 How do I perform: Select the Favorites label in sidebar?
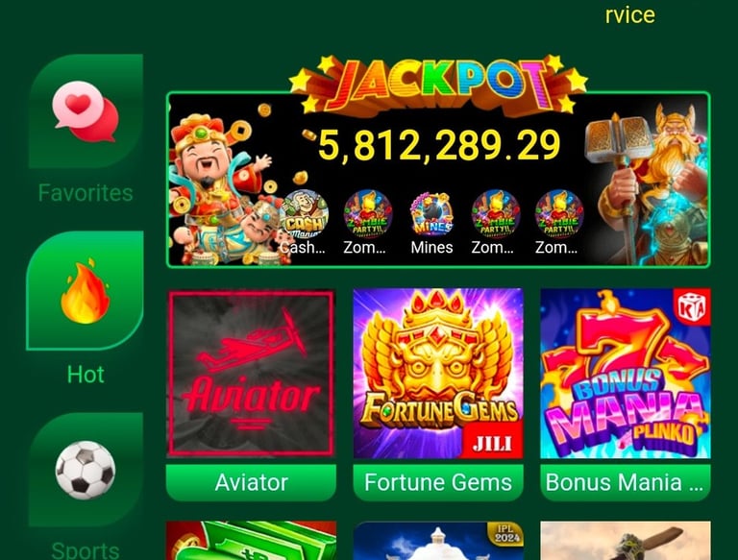click(x=86, y=193)
